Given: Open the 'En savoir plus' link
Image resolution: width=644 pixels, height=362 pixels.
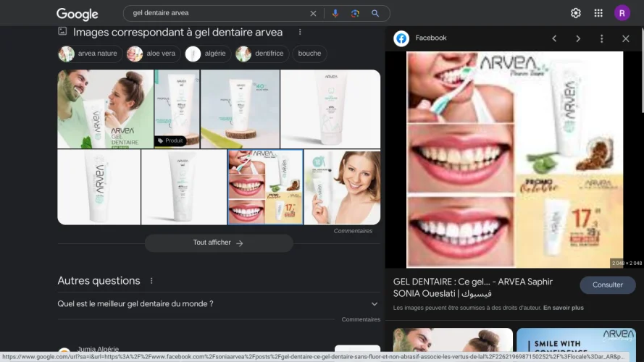Looking at the screenshot, I should click(564, 308).
